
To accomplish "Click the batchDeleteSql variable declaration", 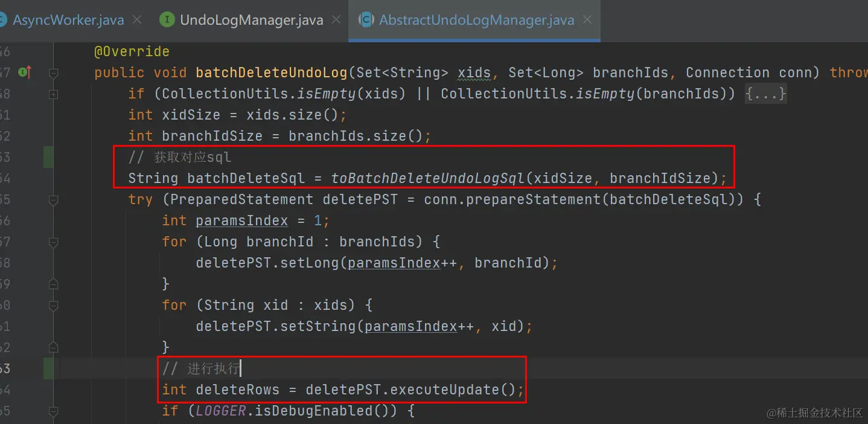I will (246, 178).
